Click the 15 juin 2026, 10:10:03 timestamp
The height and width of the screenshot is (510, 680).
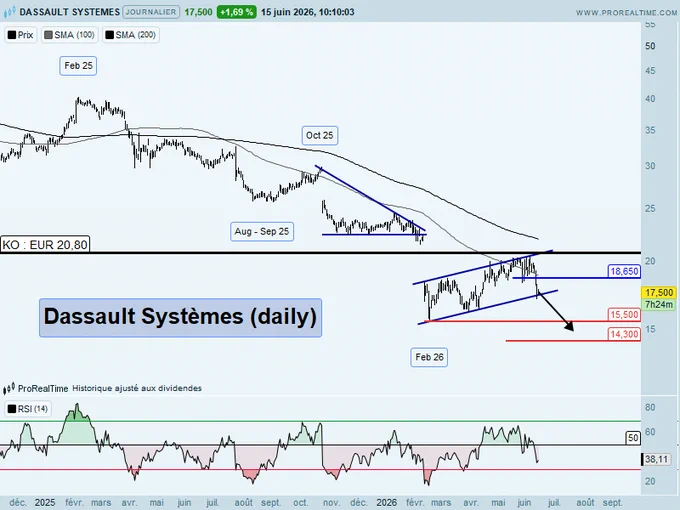click(307, 12)
